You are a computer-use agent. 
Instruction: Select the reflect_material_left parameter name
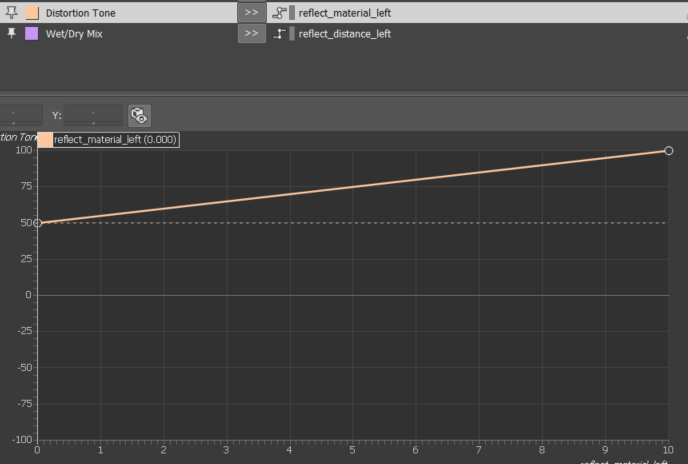[344, 13]
